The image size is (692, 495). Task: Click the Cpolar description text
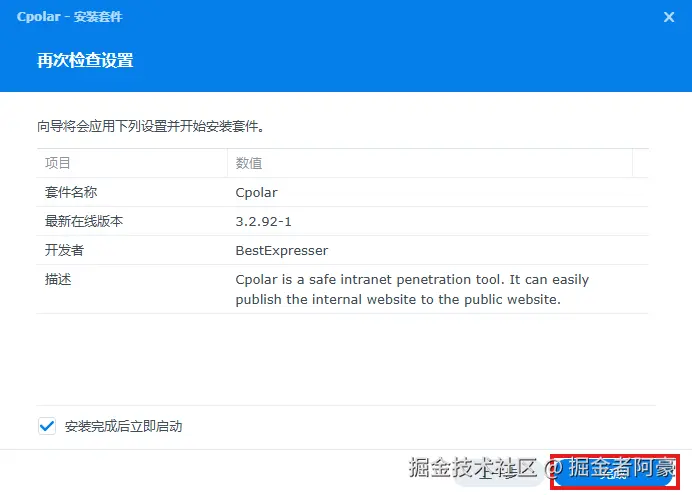tap(412, 289)
